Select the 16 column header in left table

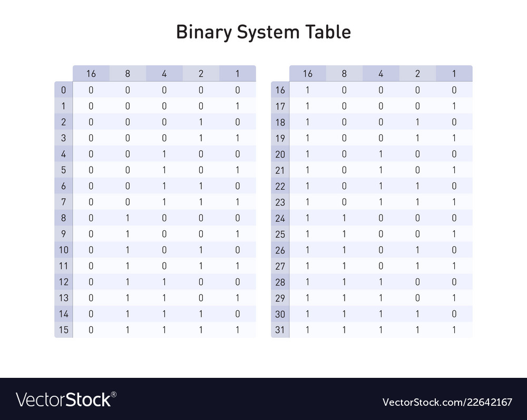pyautogui.click(x=91, y=74)
